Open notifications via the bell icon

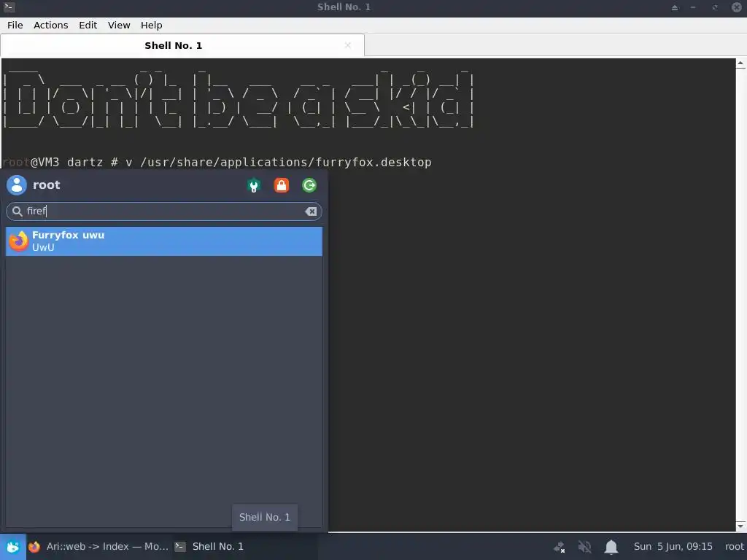[x=611, y=547]
